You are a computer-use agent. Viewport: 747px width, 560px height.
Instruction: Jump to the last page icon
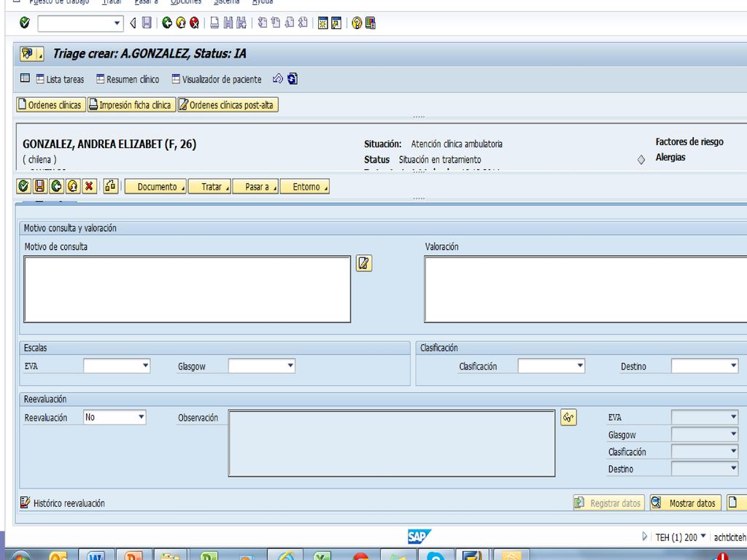(303, 23)
